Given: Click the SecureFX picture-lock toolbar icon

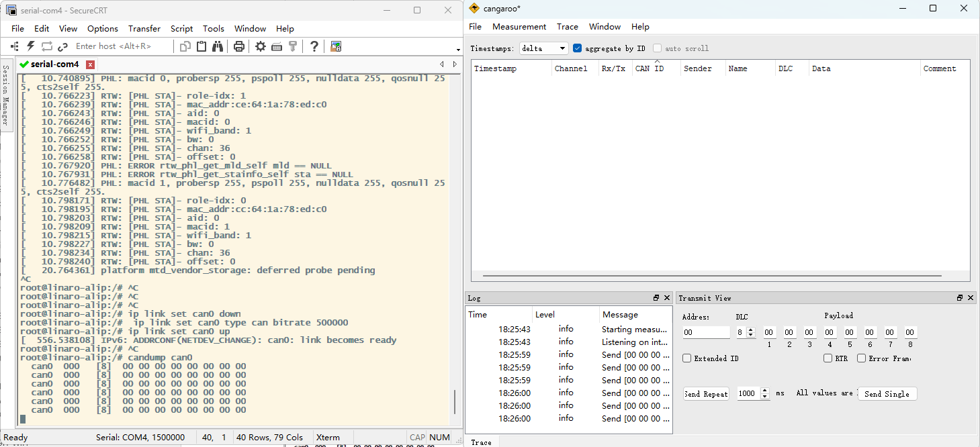Looking at the screenshot, I should click(x=336, y=46).
